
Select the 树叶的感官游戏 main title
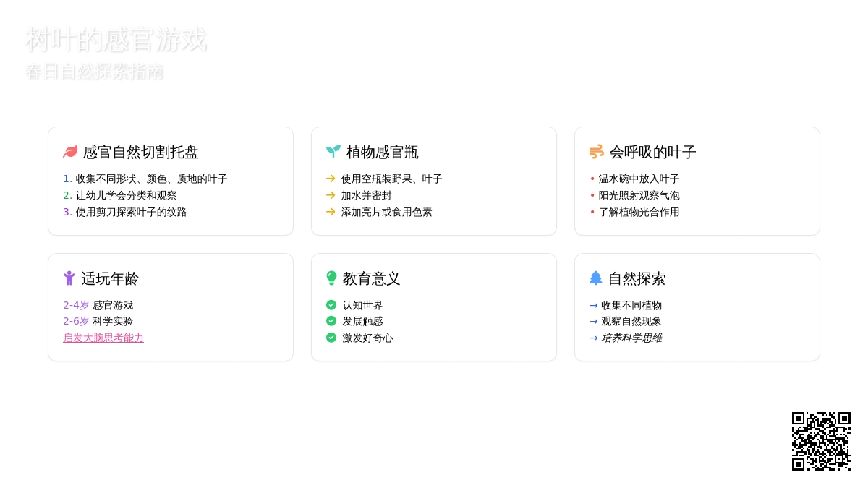pyautogui.click(x=116, y=40)
